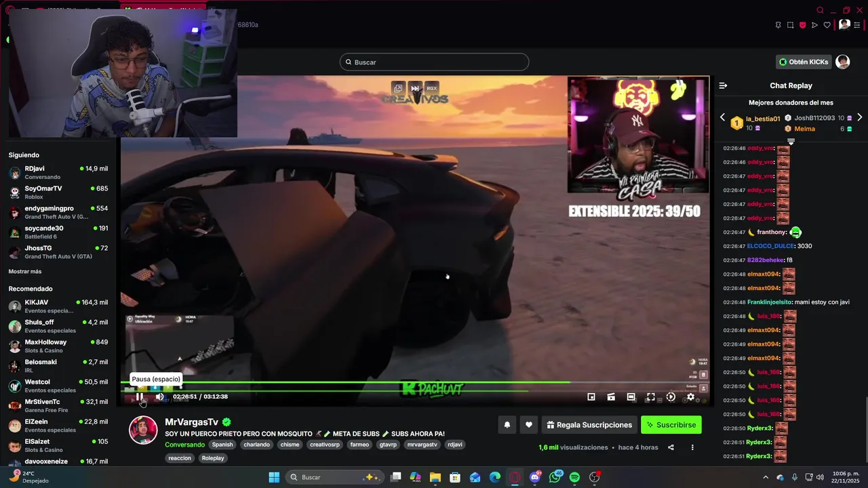
Task: Open Spotify from the taskbar
Action: [575, 477]
